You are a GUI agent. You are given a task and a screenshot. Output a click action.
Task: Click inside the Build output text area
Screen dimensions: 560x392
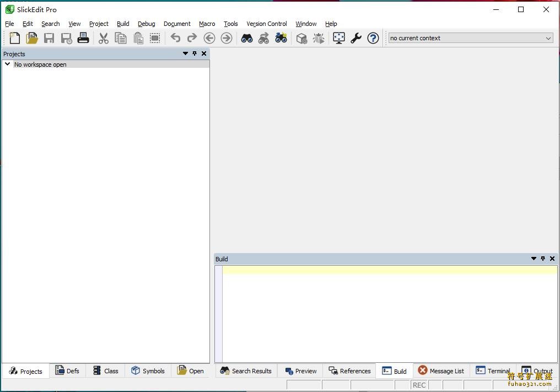click(x=390, y=314)
